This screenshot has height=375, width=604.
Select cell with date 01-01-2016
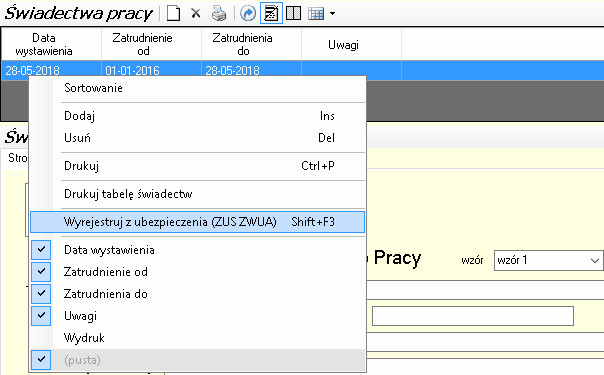coord(151,70)
